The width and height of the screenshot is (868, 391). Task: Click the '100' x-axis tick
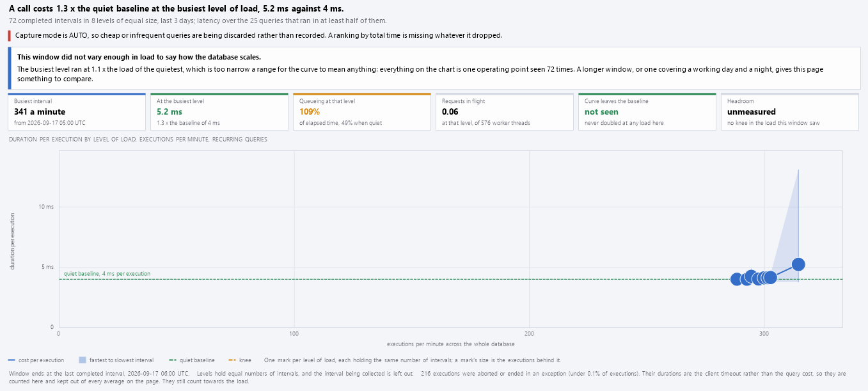click(x=294, y=333)
